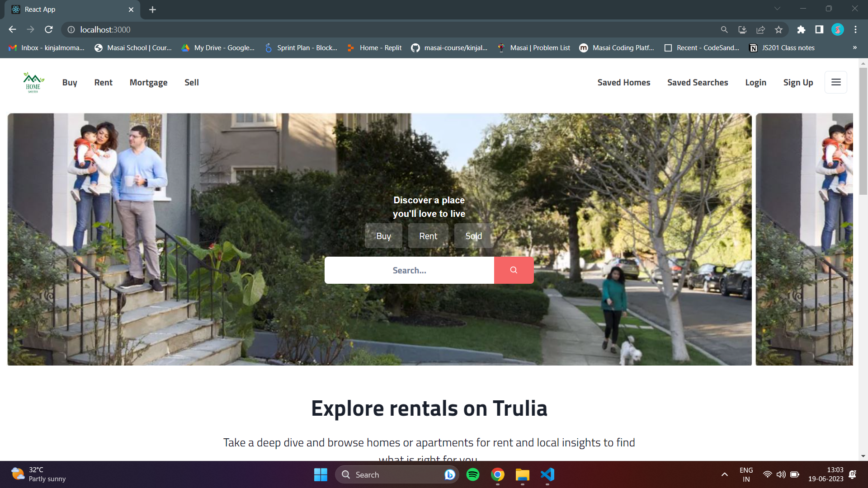Click the Login link
Screen dimensions: 868x488
[x=755, y=83]
